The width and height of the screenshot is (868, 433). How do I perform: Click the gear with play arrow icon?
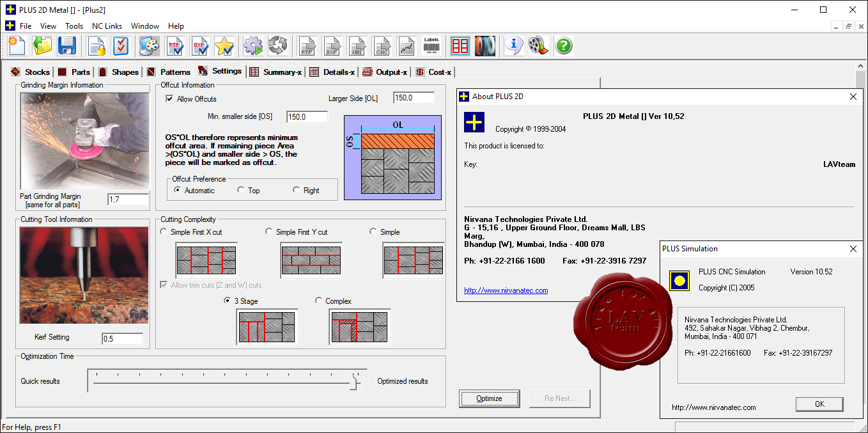pos(254,45)
